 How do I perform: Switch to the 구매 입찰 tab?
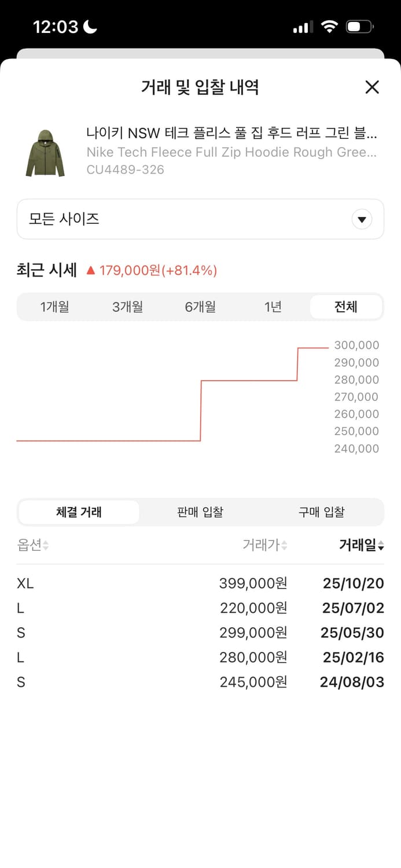322,512
